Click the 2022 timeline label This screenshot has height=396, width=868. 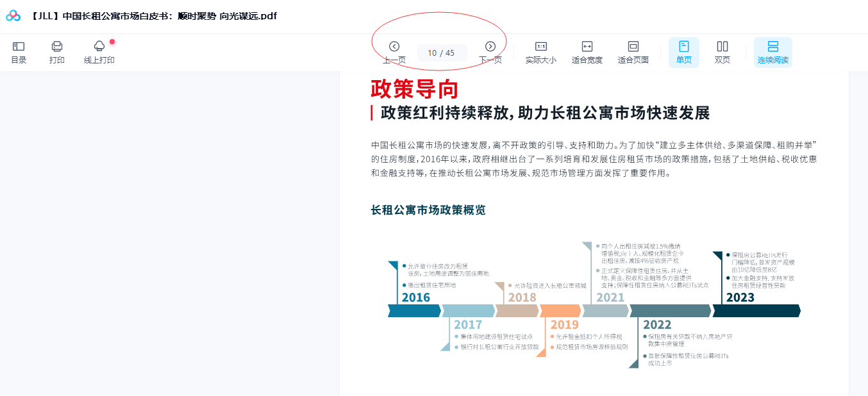point(657,325)
